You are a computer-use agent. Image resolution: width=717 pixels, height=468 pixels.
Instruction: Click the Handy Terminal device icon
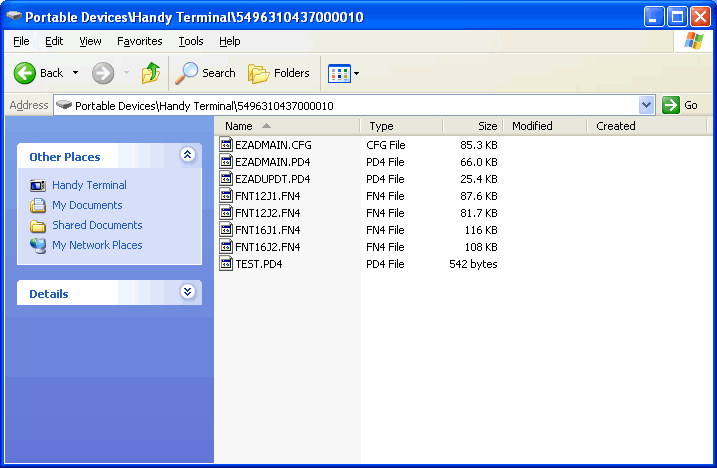(38, 185)
